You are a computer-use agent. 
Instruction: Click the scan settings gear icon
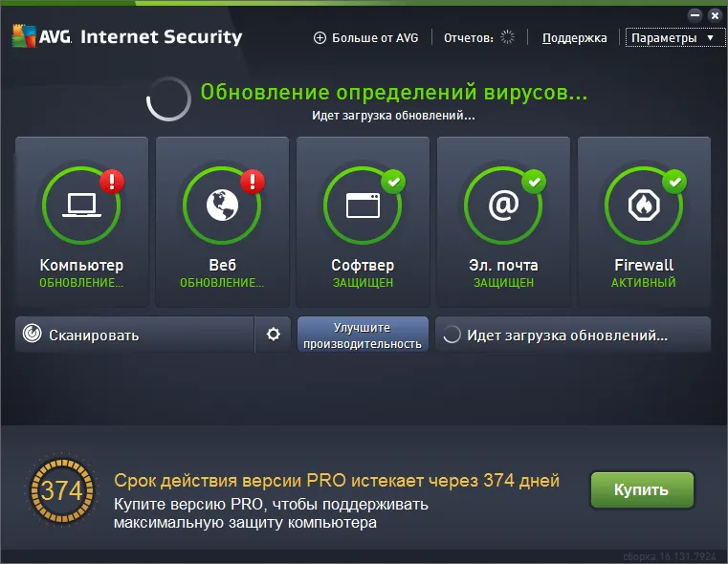coord(273,335)
